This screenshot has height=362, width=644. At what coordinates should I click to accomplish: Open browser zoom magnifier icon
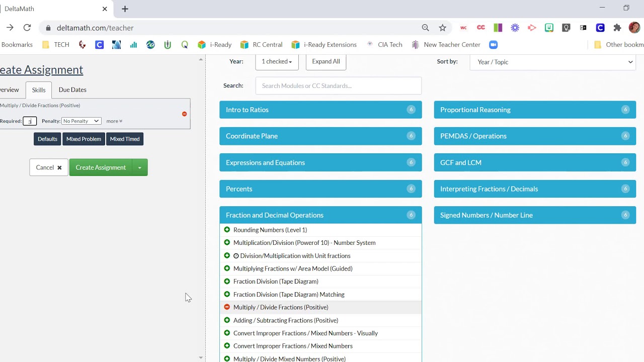[426, 28]
